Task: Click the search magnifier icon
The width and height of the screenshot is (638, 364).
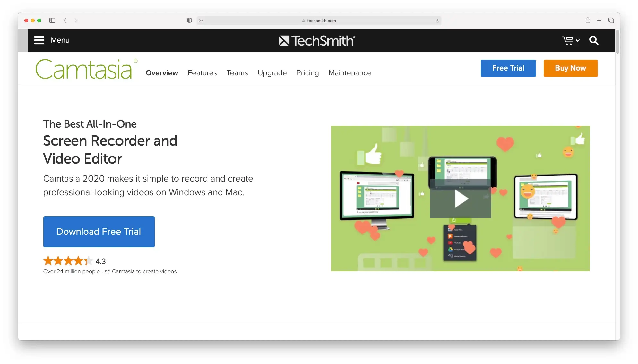Action: [594, 40]
